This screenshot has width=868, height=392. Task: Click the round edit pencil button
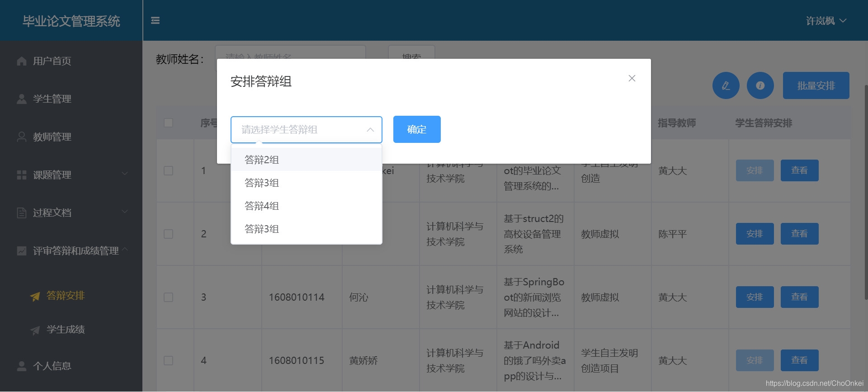click(x=726, y=85)
